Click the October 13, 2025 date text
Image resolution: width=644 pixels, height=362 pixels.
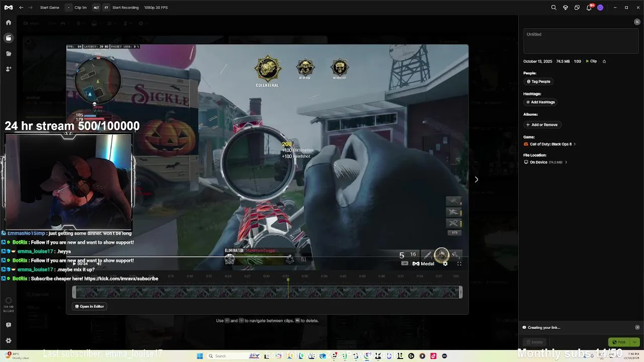click(537, 61)
